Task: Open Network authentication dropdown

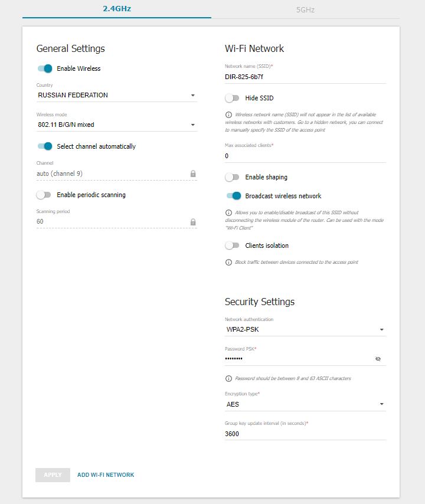Action: [305, 330]
